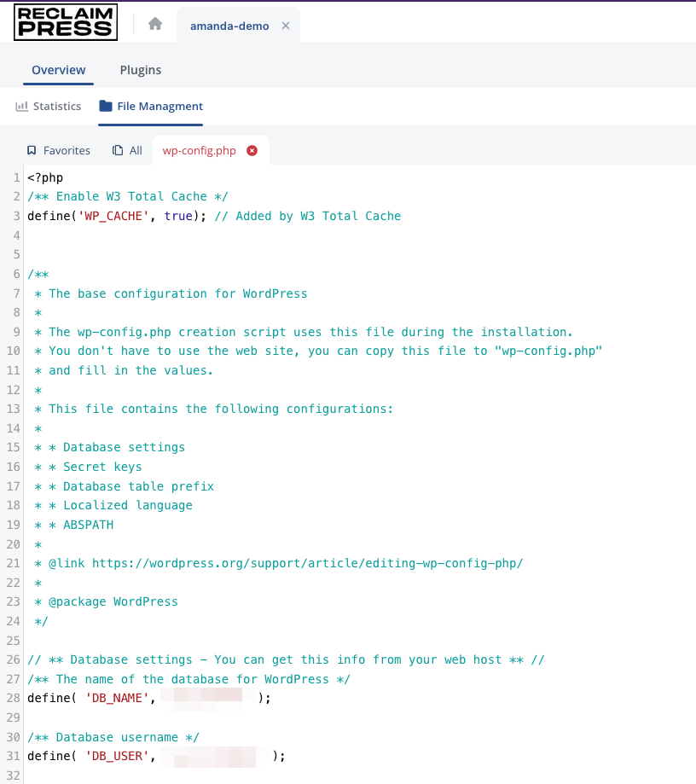Click '* Database settings' on line 15

pyautogui.click(x=109, y=448)
